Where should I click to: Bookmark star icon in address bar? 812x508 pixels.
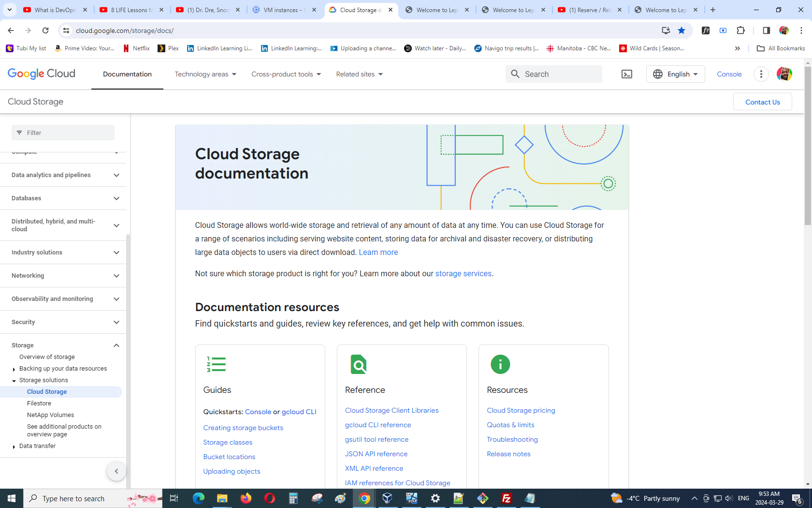pyautogui.click(x=681, y=30)
